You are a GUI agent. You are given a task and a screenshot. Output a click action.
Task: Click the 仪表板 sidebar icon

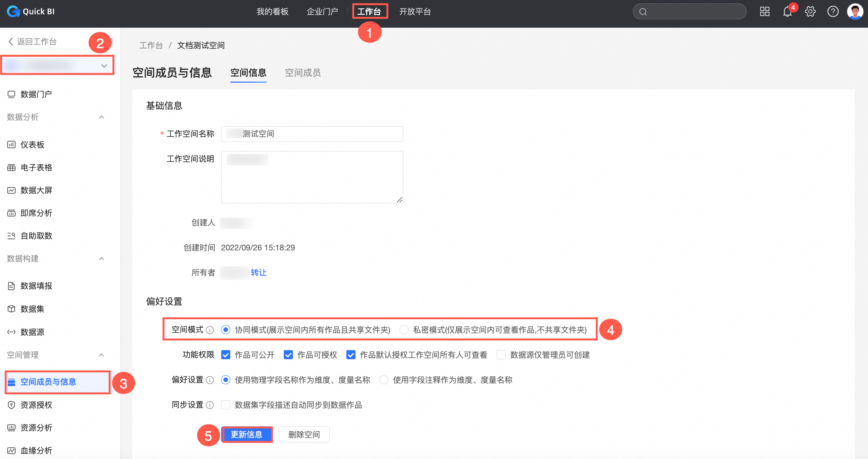click(11, 145)
